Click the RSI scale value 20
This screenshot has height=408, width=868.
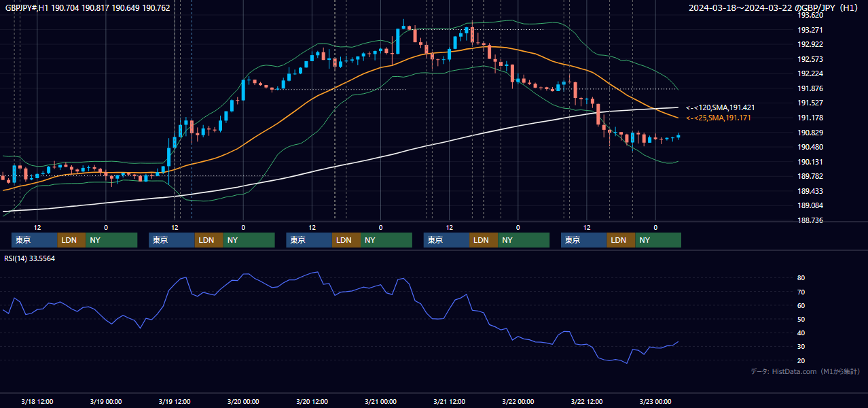pyautogui.click(x=801, y=360)
